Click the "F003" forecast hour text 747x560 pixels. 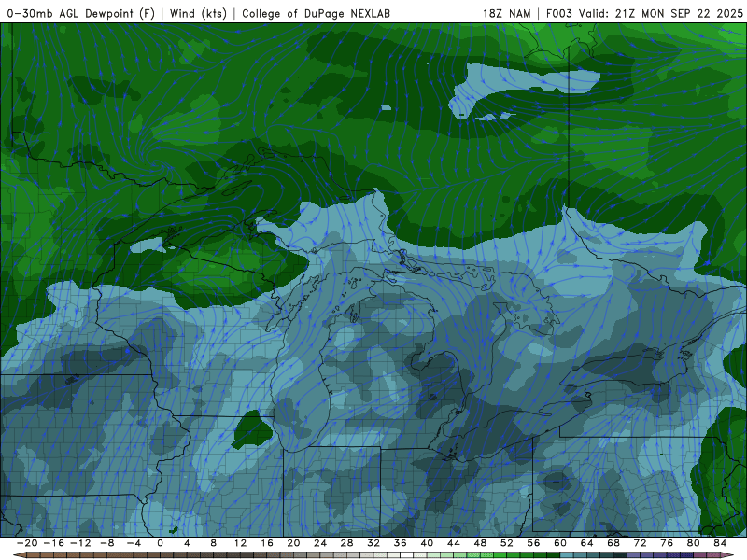pyautogui.click(x=558, y=13)
